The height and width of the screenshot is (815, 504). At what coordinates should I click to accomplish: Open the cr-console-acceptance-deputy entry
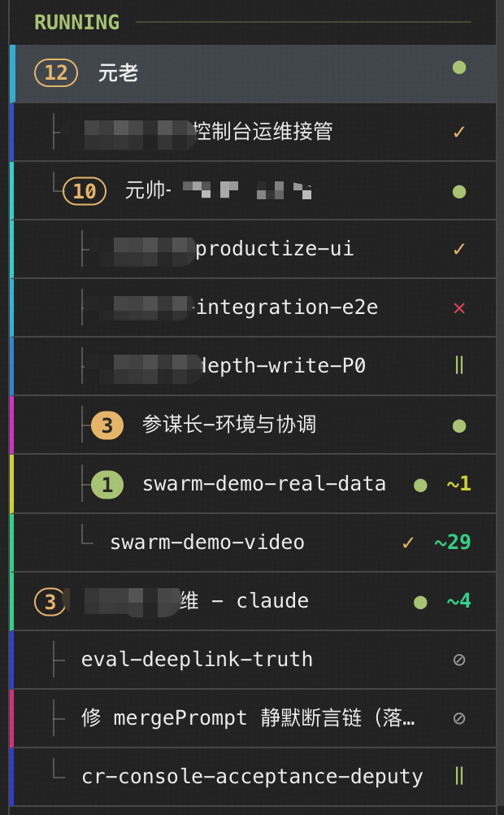[253, 777]
